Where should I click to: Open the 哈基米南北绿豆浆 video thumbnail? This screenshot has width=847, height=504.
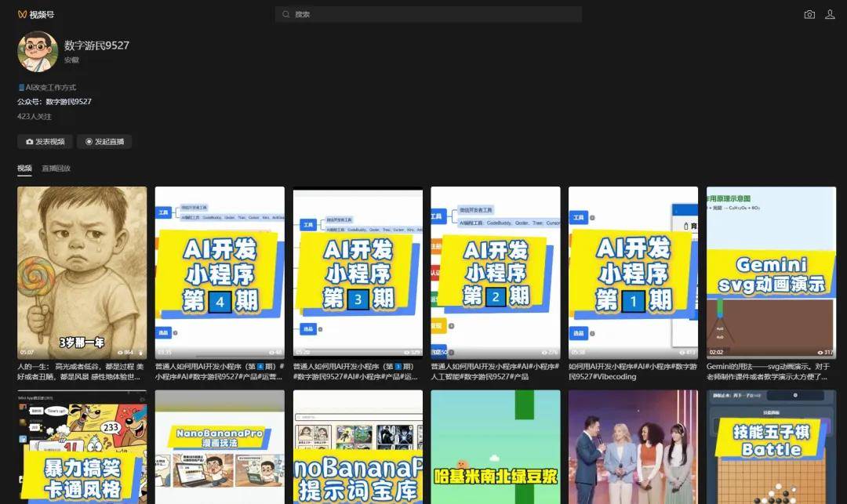tap(496, 447)
